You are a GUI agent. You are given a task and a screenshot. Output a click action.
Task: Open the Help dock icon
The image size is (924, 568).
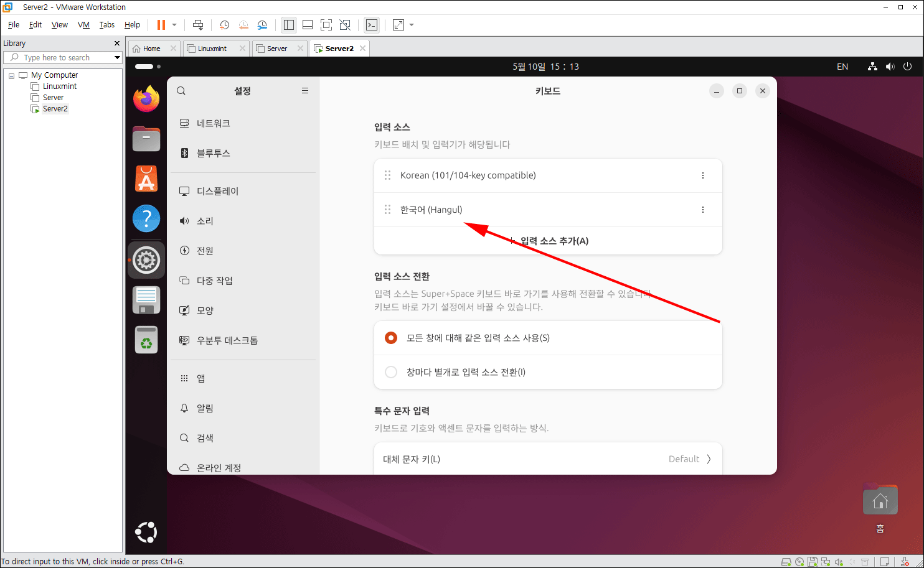pyautogui.click(x=146, y=218)
